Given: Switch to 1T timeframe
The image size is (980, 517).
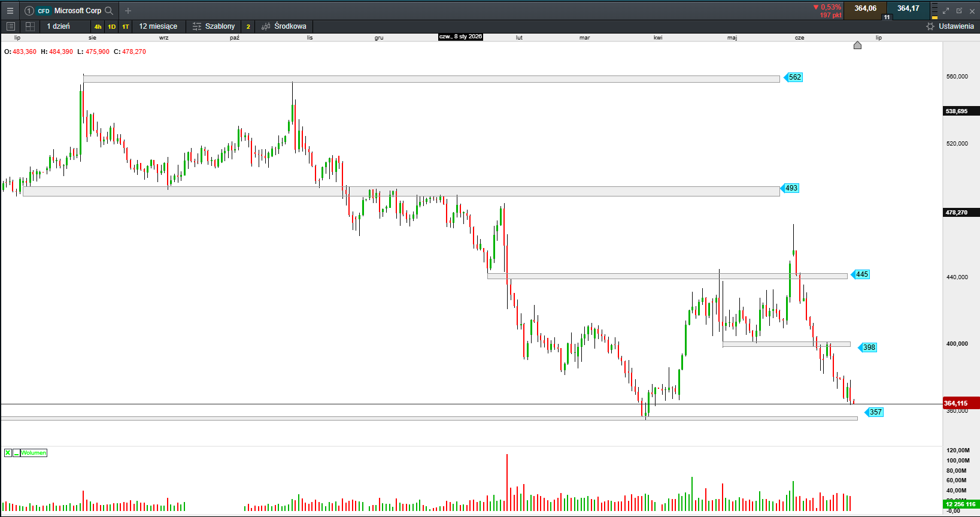Looking at the screenshot, I should pos(125,26).
